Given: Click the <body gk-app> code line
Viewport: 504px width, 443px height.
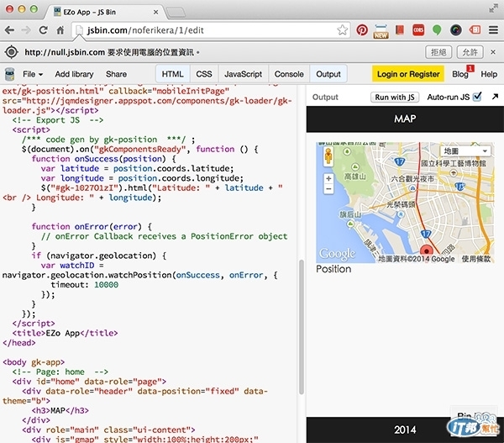Looking at the screenshot, I should point(34,362).
